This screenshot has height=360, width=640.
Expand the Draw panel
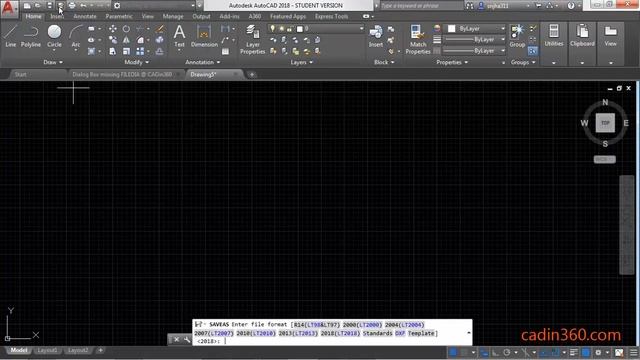[x=53, y=62]
